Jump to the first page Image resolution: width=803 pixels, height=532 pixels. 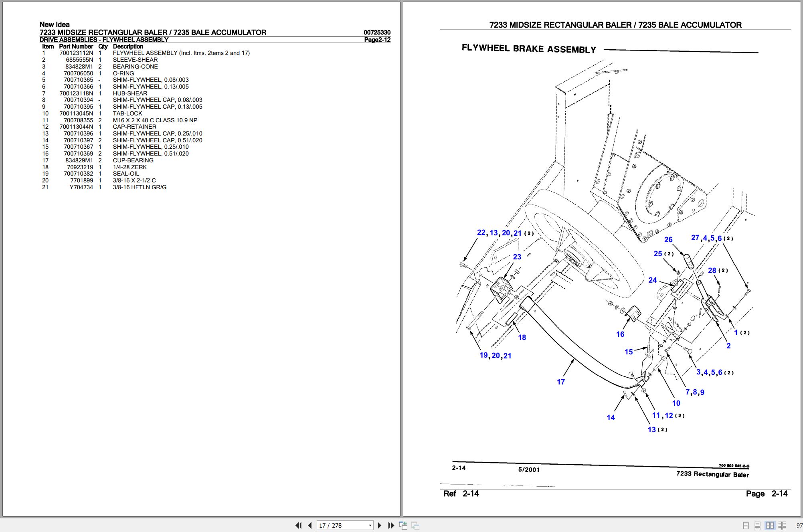pos(299,525)
